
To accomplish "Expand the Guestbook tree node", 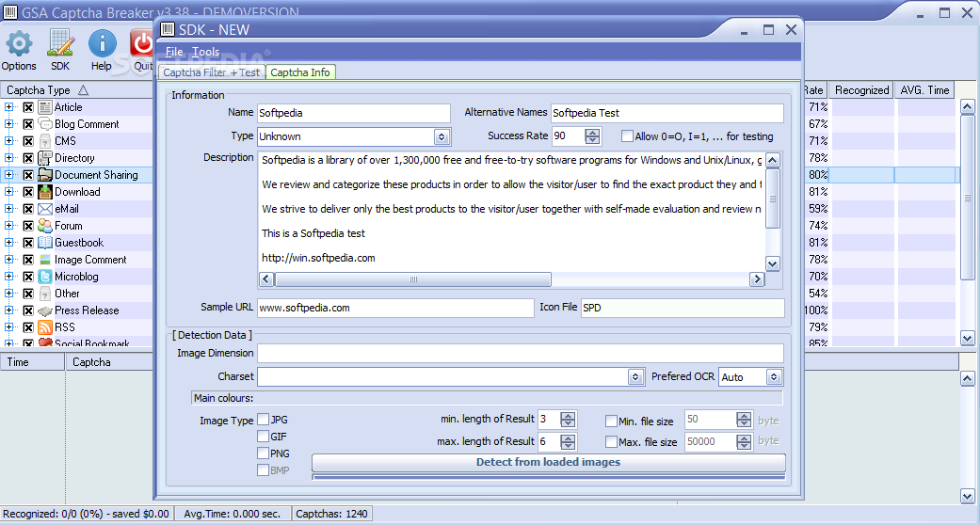I will coord(9,243).
